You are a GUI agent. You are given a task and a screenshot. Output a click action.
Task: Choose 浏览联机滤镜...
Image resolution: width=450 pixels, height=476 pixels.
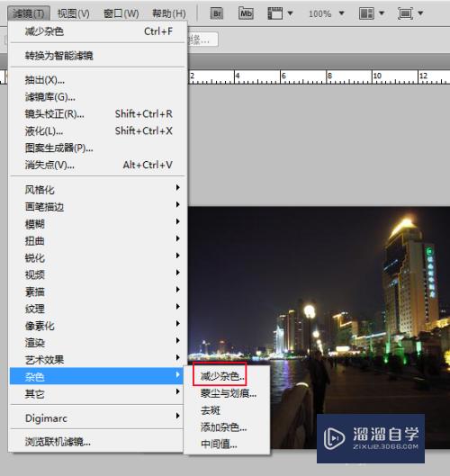click(x=97, y=442)
